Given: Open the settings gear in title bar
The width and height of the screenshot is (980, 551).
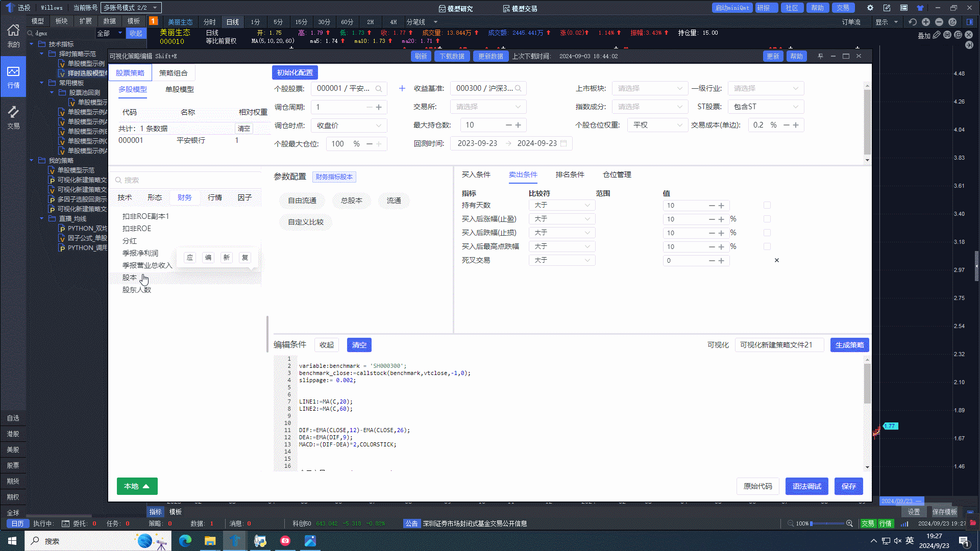Looking at the screenshot, I should [x=870, y=8].
